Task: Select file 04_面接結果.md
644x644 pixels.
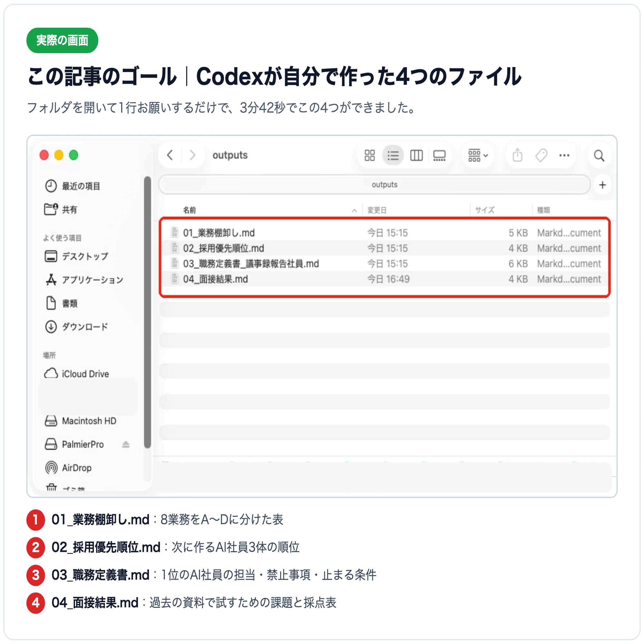Action: 385,279
